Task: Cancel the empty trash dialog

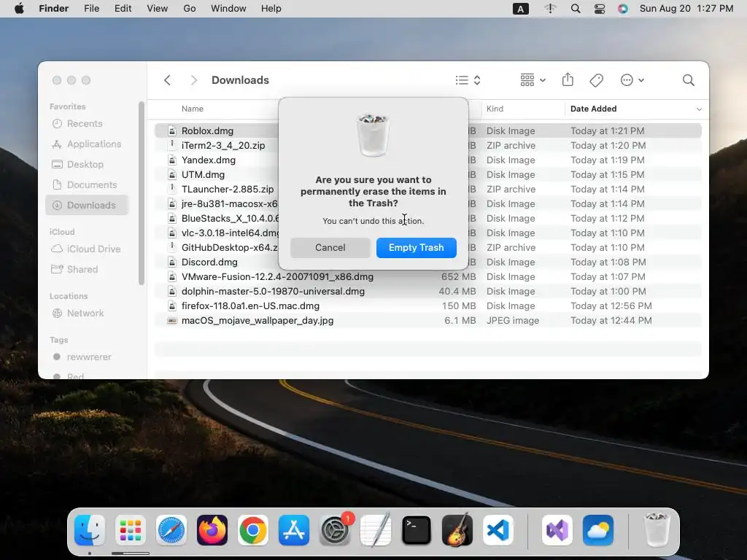Action: point(330,248)
